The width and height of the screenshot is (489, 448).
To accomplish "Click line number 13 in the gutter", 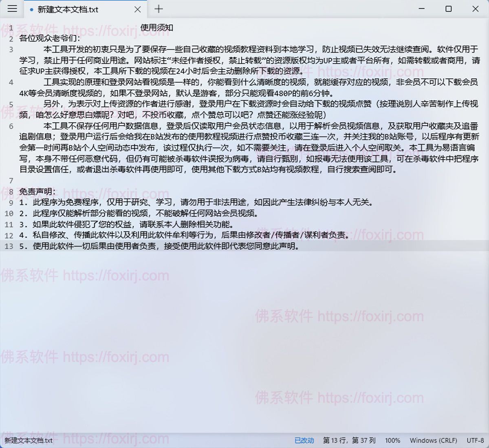I will click(x=9, y=246).
